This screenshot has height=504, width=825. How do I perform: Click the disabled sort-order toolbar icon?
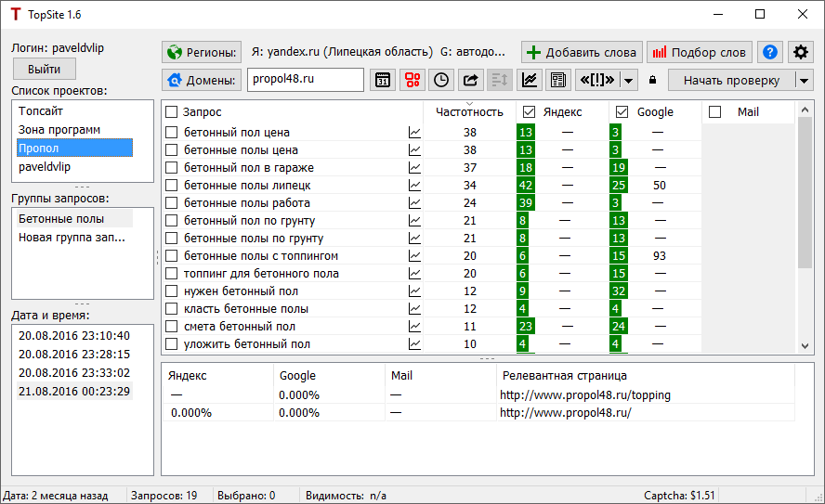(499, 80)
